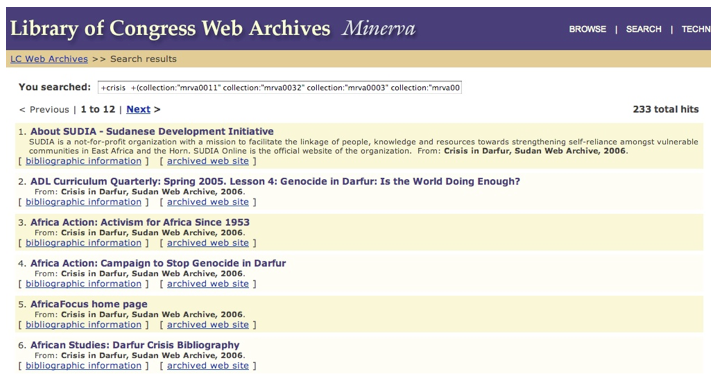The image size is (711, 380).
Task: Open archived web site for Campaign to Stop Genocide
Action: (x=208, y=283)
